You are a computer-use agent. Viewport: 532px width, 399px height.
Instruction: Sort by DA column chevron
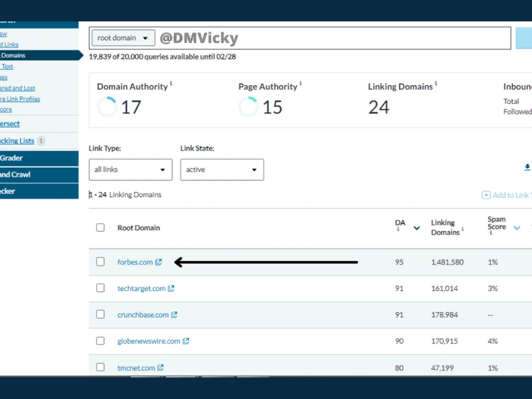[x=417, y=228]
